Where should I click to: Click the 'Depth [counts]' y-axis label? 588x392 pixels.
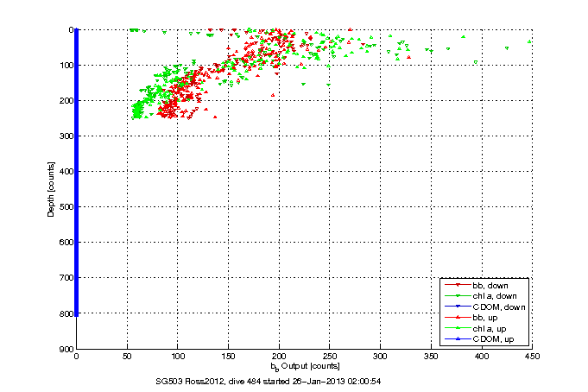tap(51, 189)
